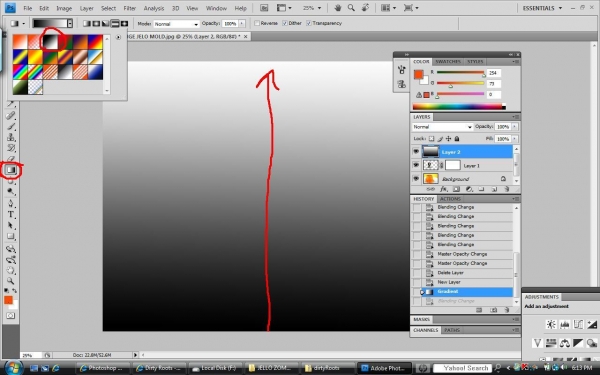Select the Pen tool
This screenshot has height=375, width=600.
click(x=11, y=203)
